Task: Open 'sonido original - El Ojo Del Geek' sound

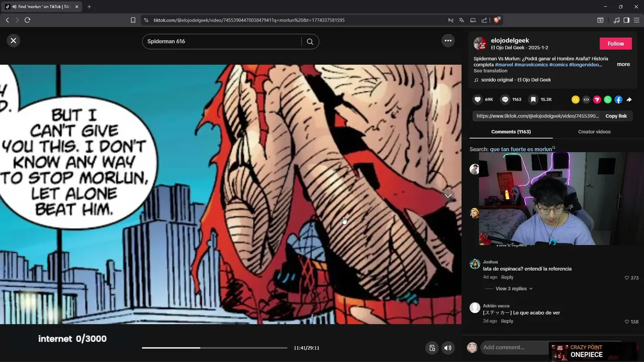Action: tap(516, 80)
